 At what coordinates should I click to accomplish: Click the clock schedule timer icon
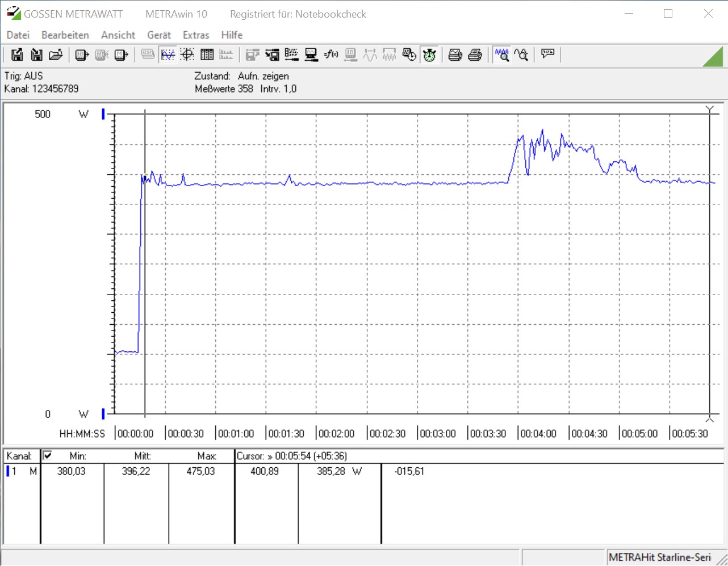coord(409,54)
